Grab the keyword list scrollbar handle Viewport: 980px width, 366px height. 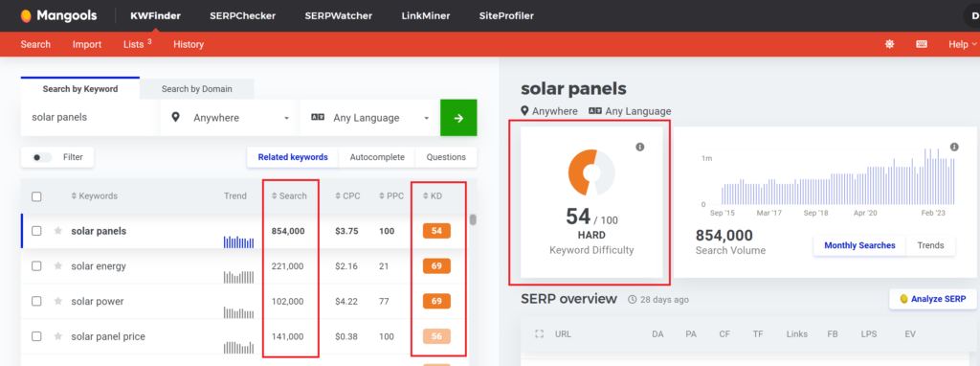[x=473, y=219]
